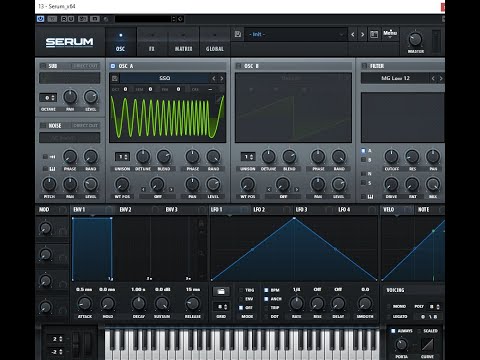
Task: Click the OSC B warp mode left arrow
Action: [x=269, y=189]
